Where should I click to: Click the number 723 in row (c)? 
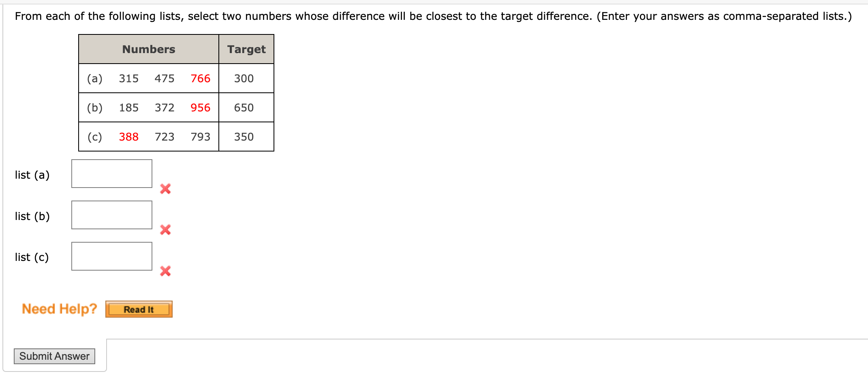coord(164,137)
